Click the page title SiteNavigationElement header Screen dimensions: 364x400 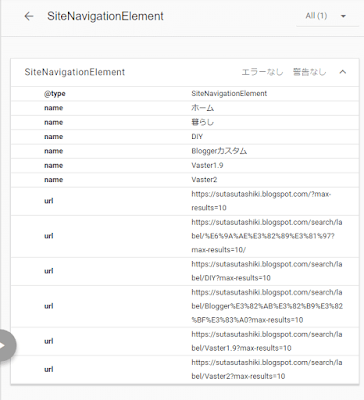click(x=105, y=16)
